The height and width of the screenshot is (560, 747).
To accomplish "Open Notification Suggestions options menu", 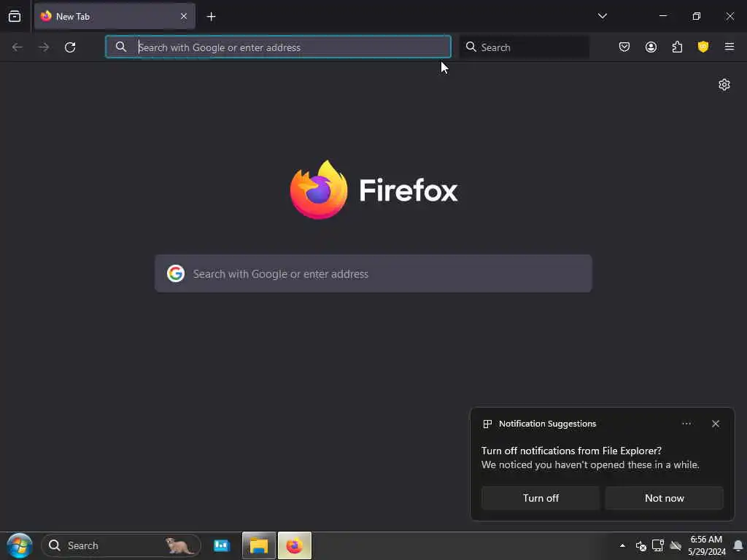I will click(686, 424).
